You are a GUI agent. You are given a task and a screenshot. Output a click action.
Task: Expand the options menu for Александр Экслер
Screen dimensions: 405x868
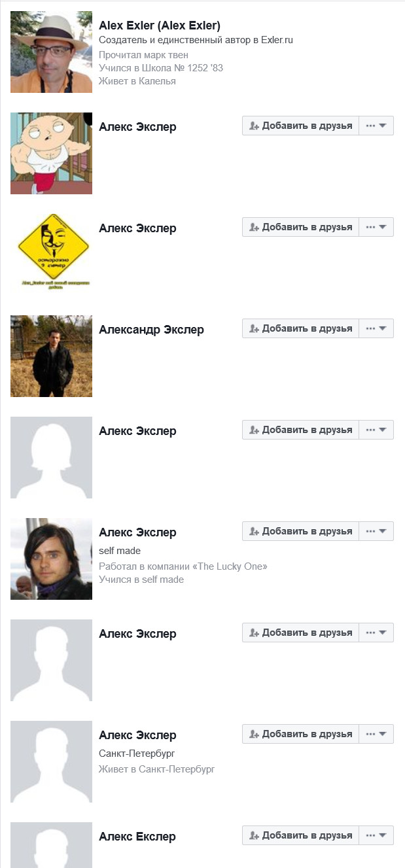click(376, 328)
